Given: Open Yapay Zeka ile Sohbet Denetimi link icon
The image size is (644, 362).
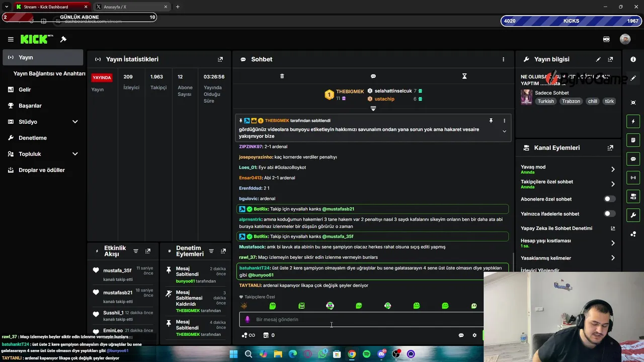Looking at the screenshot, I should pos(613,228).
